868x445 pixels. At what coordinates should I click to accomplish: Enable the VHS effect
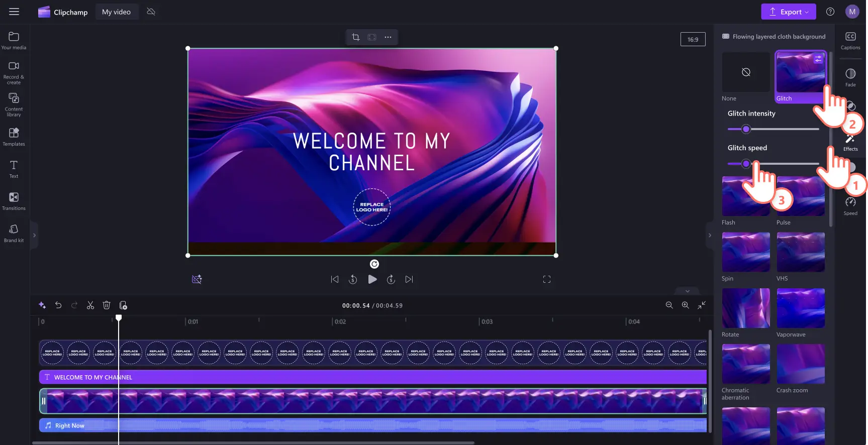[x=800, y=252]
